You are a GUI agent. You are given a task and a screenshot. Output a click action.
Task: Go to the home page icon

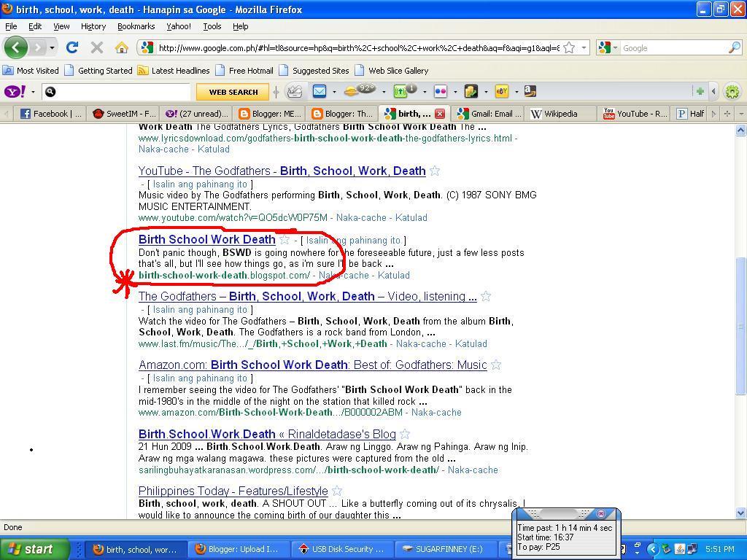[122, 47]
